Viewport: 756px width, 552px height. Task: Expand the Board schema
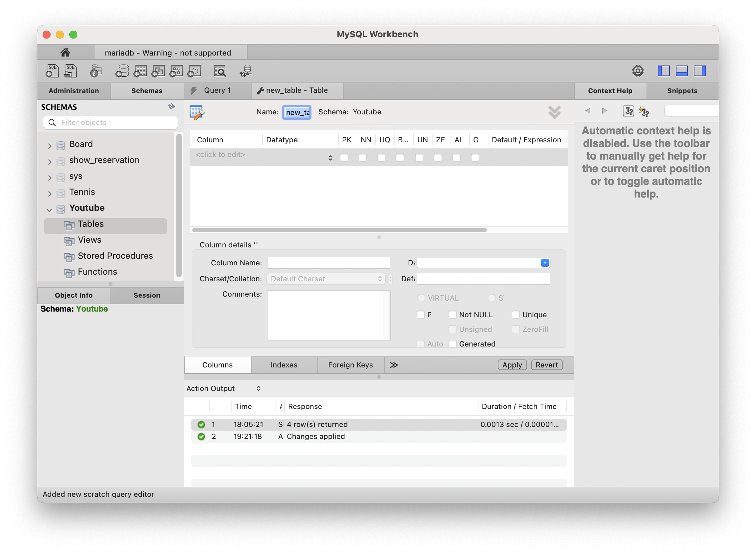(x=50, y=146)
